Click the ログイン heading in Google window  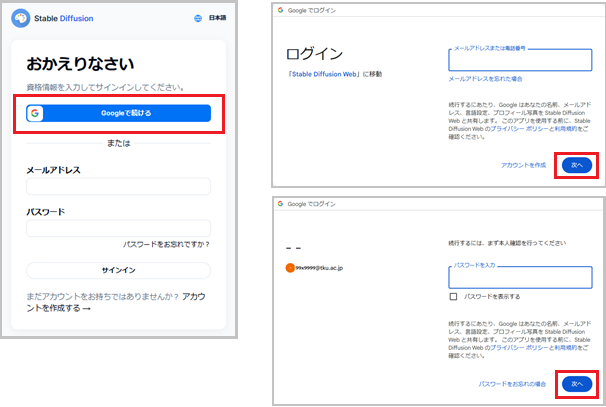click(315, 54)
